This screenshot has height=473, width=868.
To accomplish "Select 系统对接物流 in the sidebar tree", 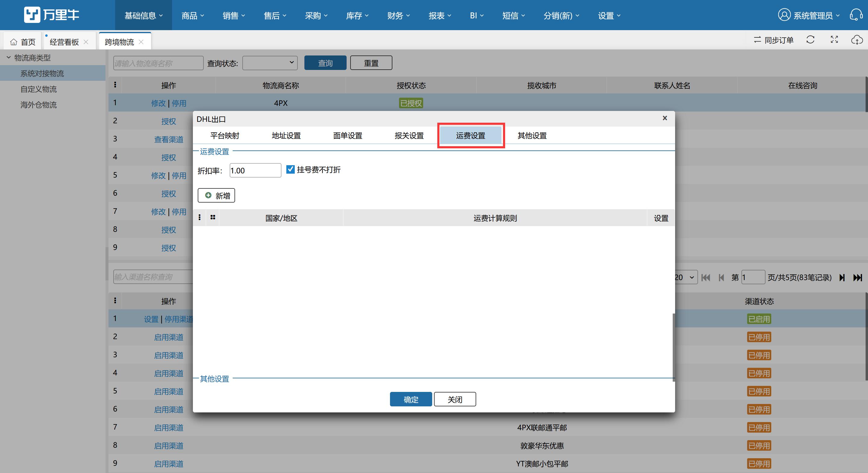I will pos(42,73).
